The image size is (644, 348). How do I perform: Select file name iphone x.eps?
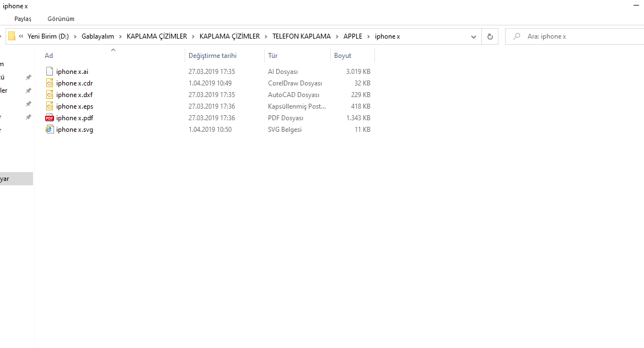click(75, 106)
